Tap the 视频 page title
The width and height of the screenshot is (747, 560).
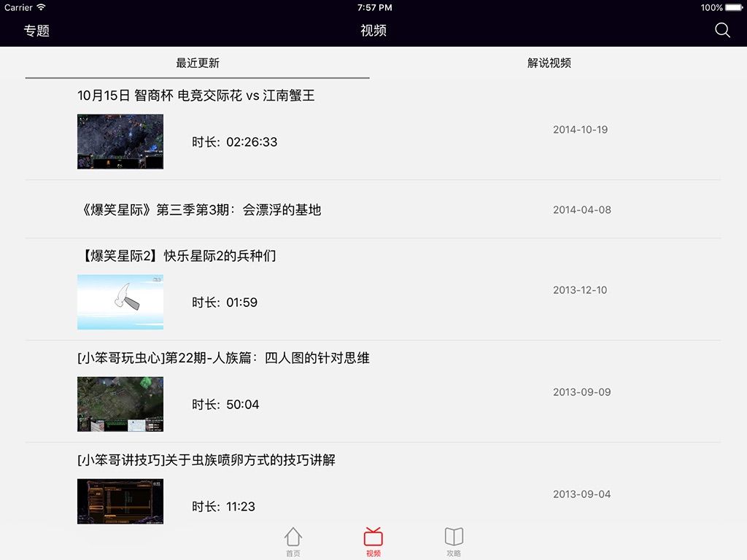click(x=373, y=31)
